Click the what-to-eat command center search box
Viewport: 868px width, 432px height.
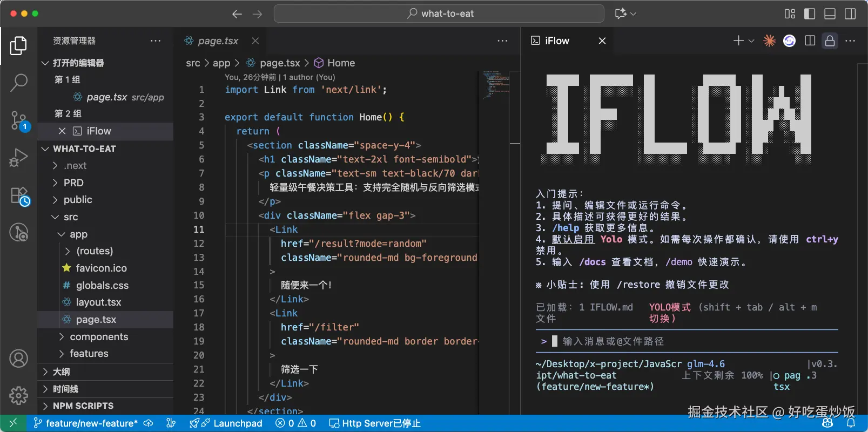tap(439, 13)
